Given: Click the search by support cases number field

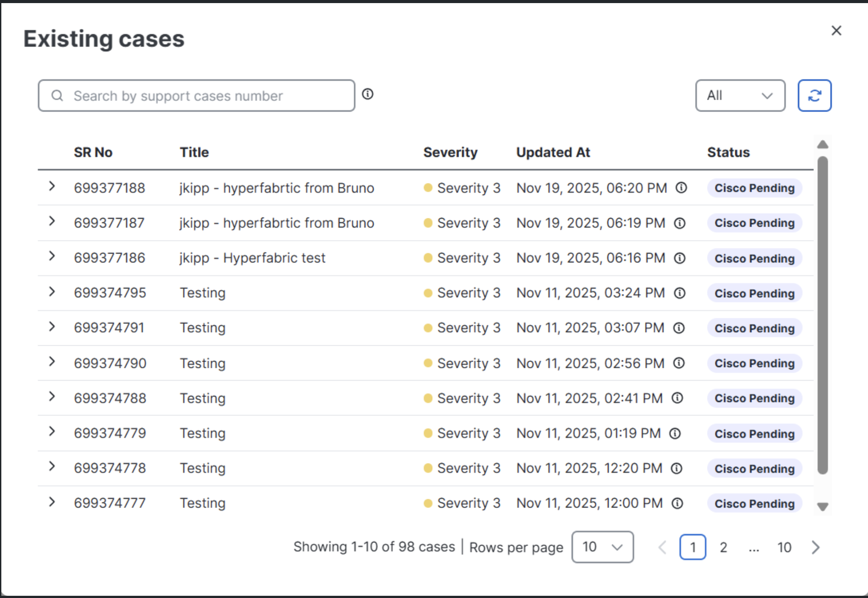Looking at the screenshot, I should click(x=197, y=96).
